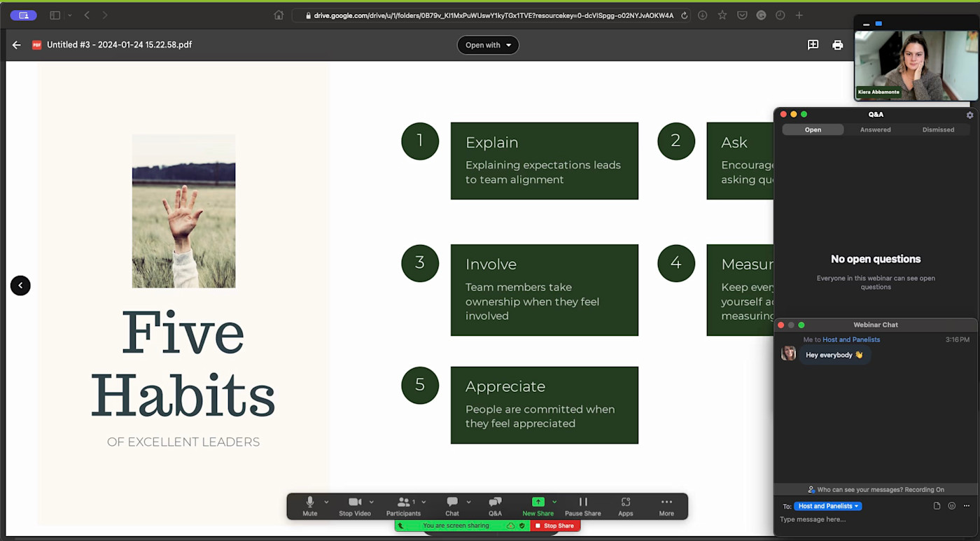Click the purple screen-share indicator in title bar
980x541 pixels.
(x=23, y=15)
